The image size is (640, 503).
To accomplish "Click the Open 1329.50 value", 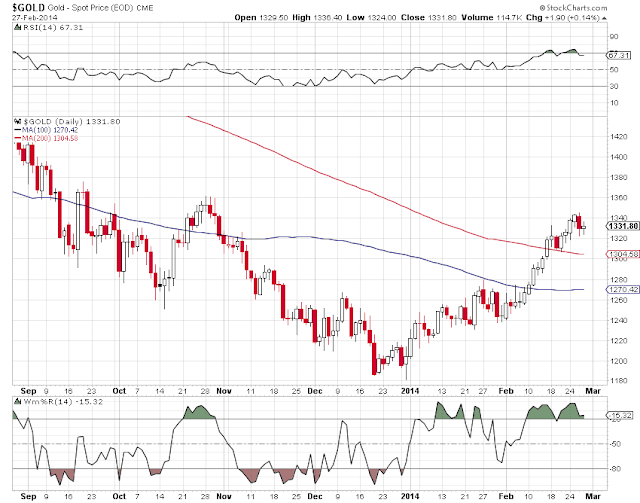I will tap(261, 18).
